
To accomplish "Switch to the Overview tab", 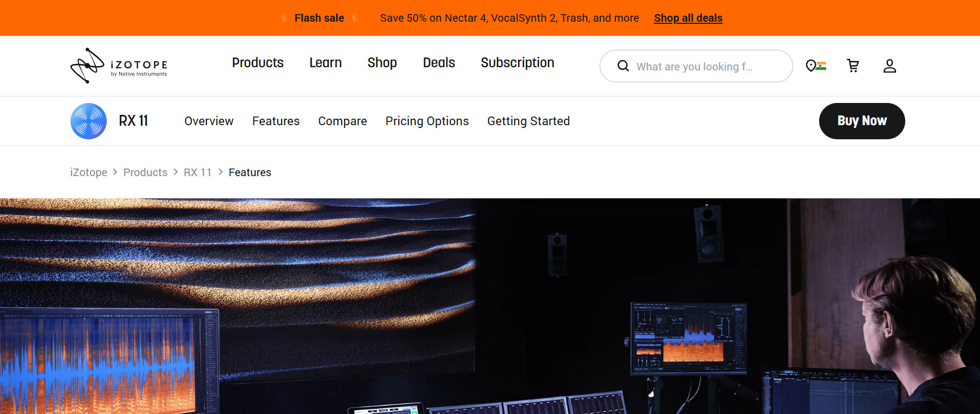I will (209, 121).
